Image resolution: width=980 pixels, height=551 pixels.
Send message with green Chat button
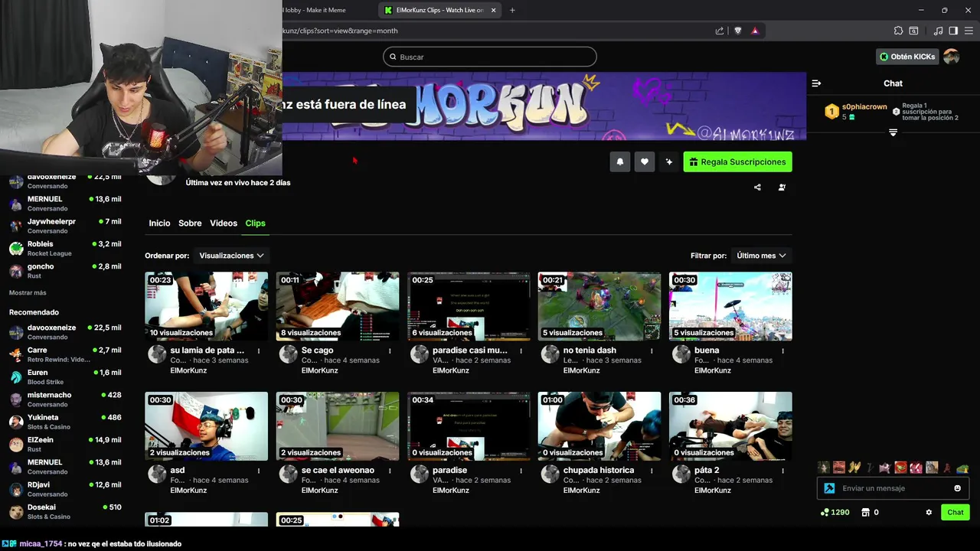(x=955, y=512)
